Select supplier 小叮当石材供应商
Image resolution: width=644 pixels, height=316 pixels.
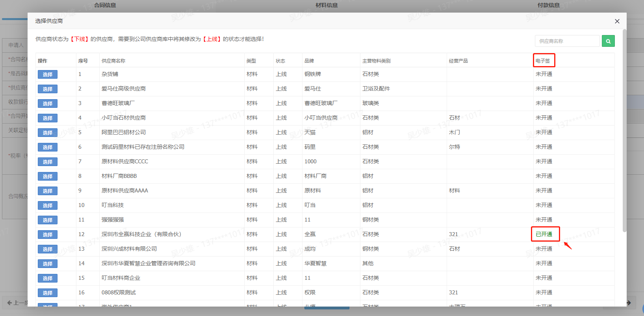pyautogui.click(x=48, y=118)
